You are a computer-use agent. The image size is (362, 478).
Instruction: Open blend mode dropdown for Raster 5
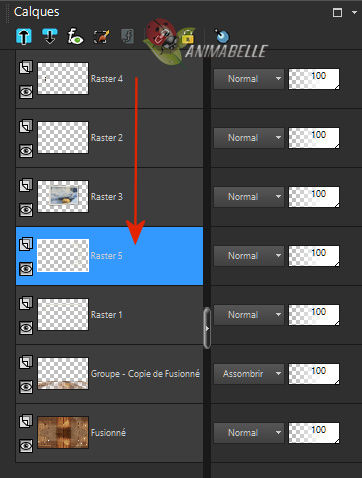click(249, 256)
